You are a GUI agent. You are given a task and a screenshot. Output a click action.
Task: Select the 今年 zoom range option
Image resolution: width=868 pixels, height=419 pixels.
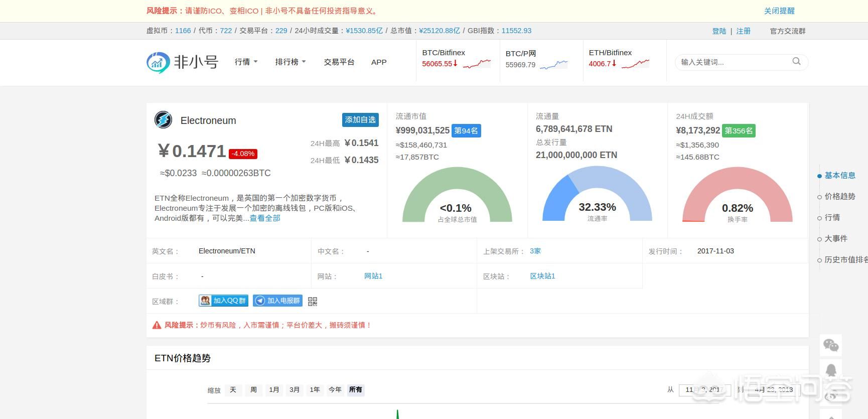pyautogui.click(x=335, y=390)
